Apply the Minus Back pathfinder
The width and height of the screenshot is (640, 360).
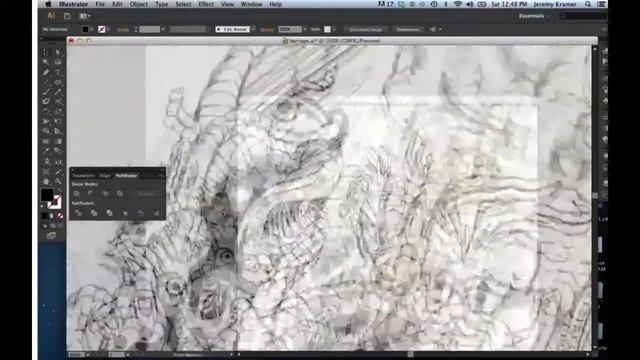coord(156,213)
